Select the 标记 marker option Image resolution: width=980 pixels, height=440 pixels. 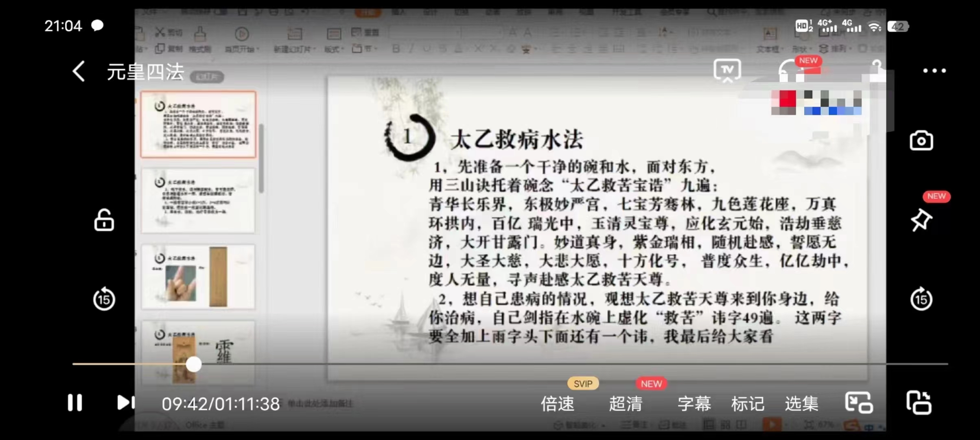pos(748,404)
